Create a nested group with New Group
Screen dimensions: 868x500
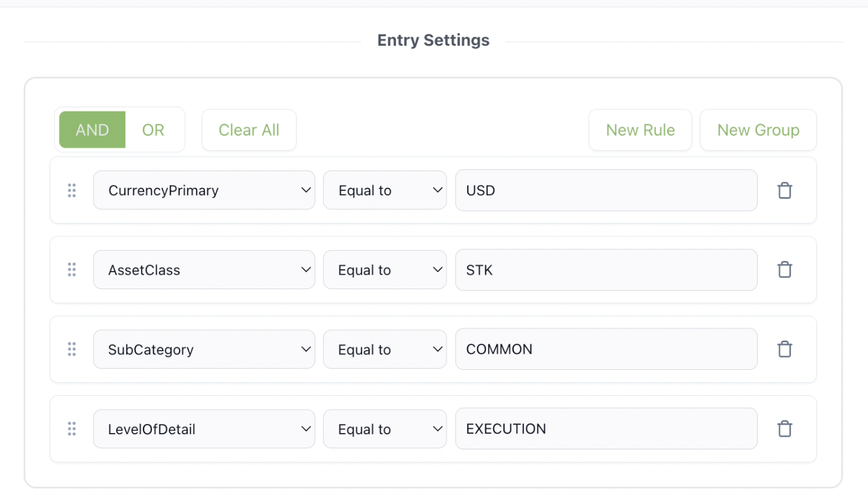758,130
